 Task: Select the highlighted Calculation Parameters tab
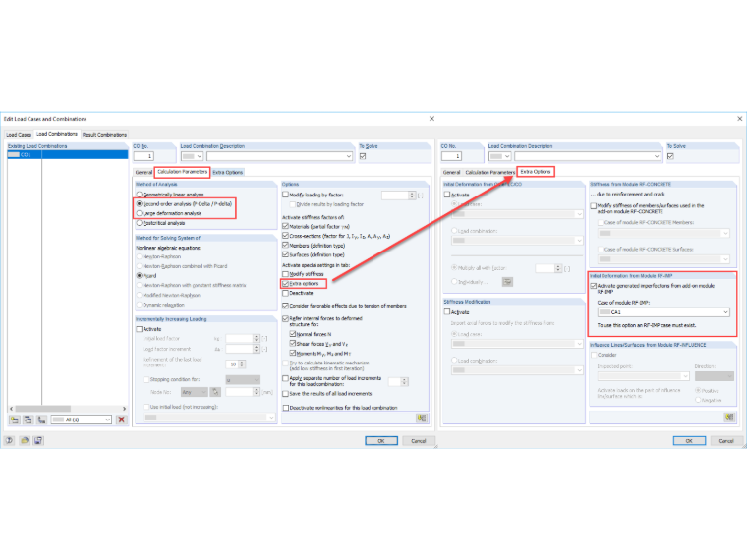pyautogui.click(x=183, y=172)
